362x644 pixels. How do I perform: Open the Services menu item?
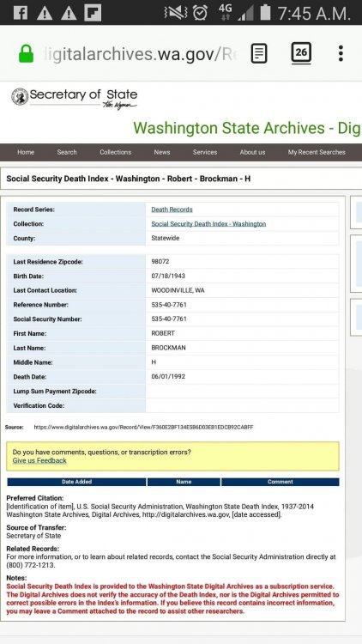[205, 152]
